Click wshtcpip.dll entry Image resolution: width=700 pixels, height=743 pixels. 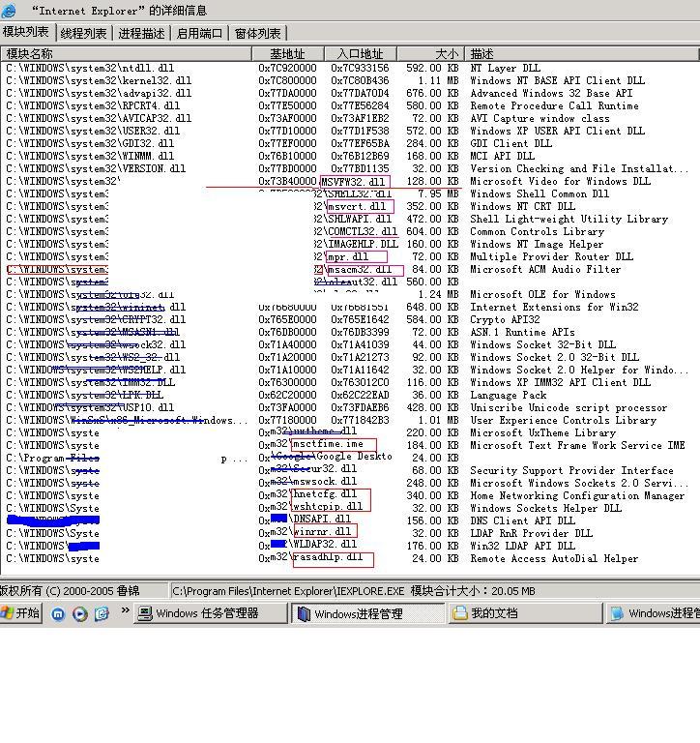[x=328, y=507]
